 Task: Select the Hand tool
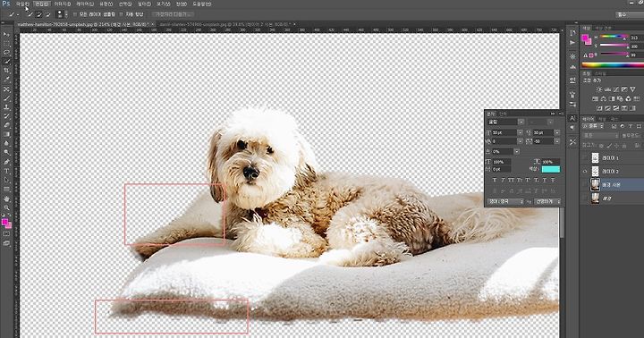point(6,199)
